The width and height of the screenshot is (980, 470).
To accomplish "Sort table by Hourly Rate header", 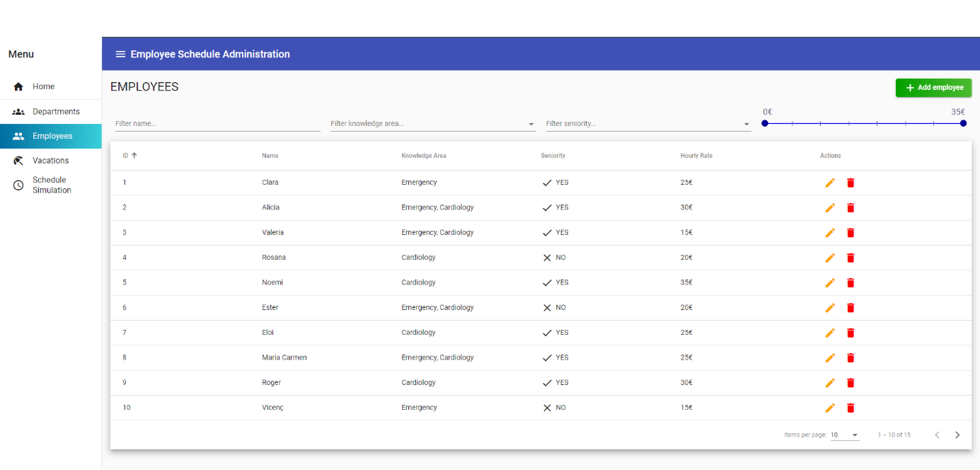I will tap(696, 156).
